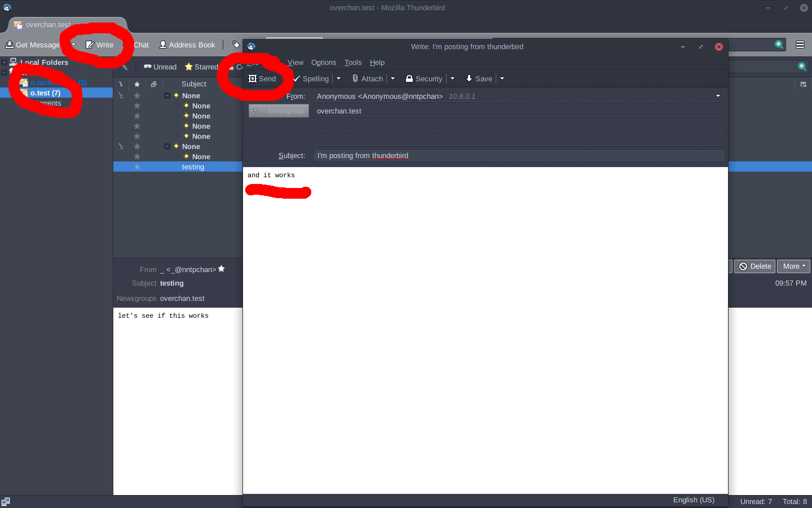The width and height of the screenshot is (812, 508).
Task: Collapse the news account tree node
Action: tap(4, 72)
